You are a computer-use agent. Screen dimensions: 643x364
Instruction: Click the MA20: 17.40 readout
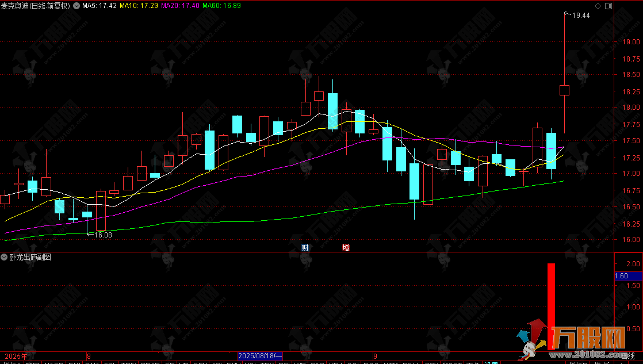click(x=180, y=6)
